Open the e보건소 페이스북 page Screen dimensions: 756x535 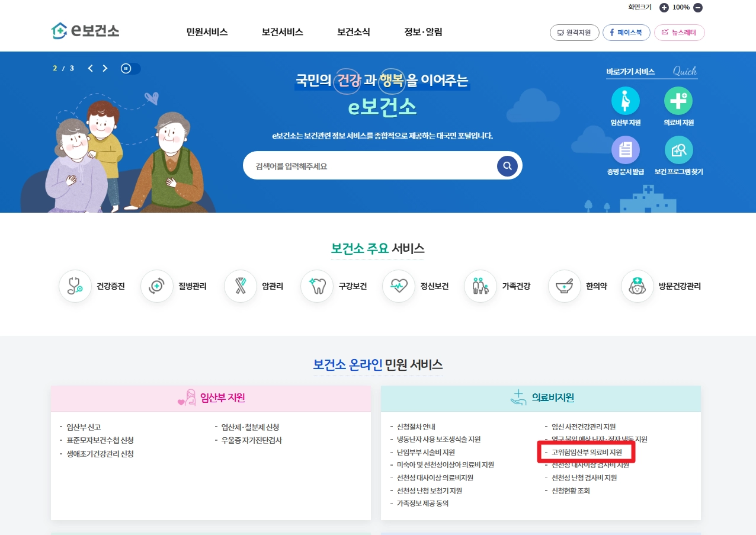pos(626,33)
